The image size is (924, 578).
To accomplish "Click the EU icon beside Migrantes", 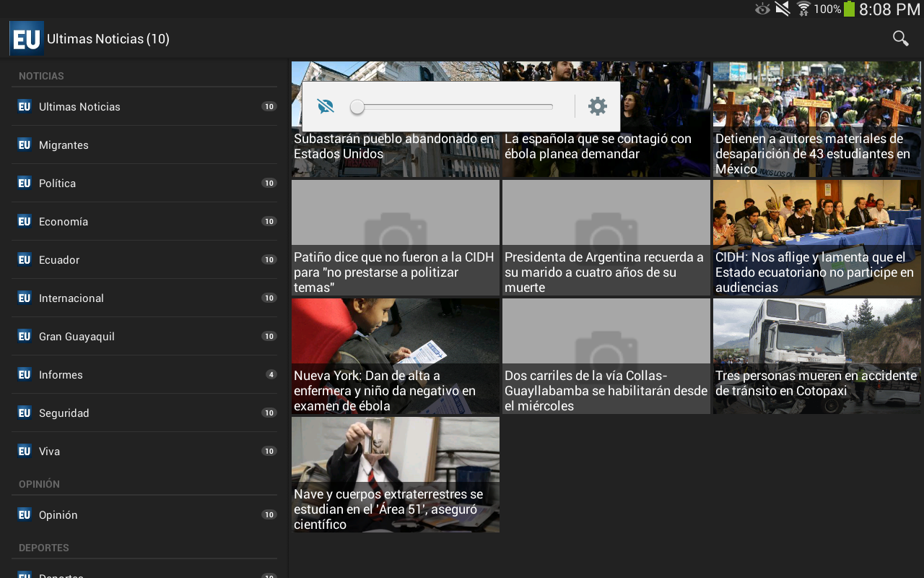I will click(25, 144).
